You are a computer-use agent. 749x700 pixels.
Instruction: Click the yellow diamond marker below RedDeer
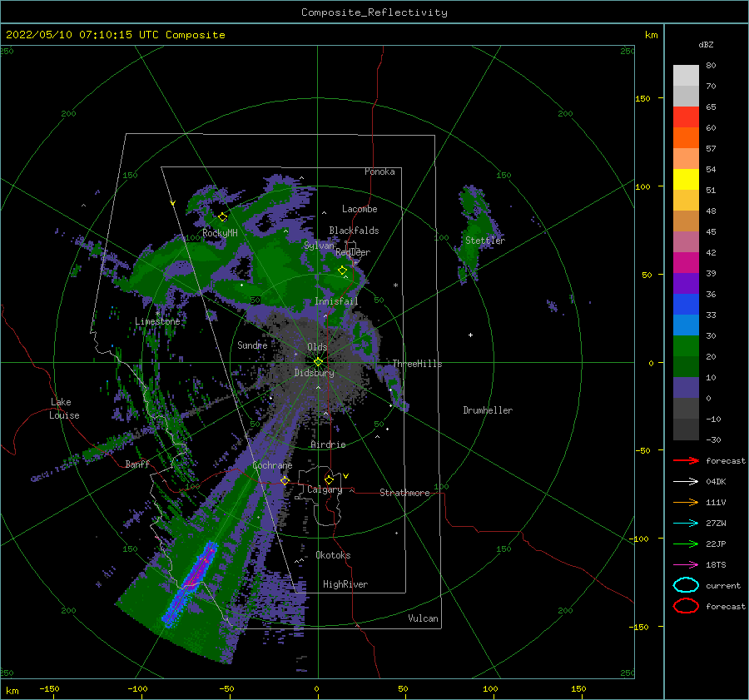[342, 271]
